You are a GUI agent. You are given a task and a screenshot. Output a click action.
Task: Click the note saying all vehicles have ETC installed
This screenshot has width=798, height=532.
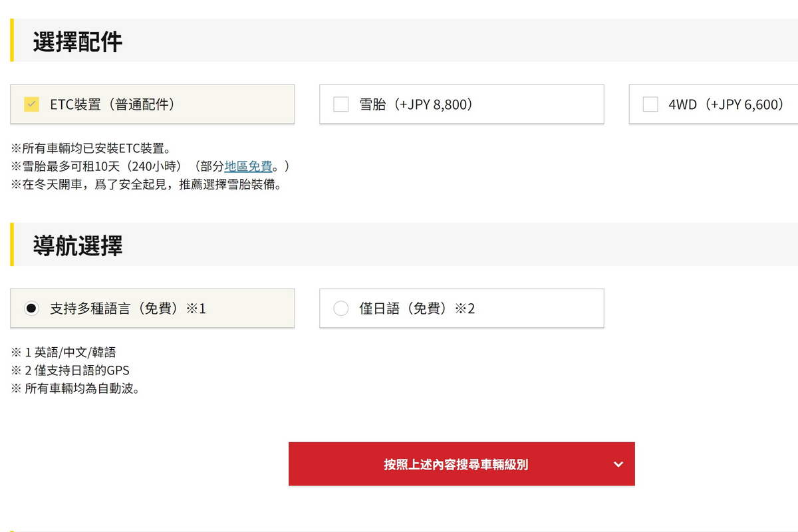pyautogui.click(x=91, y=148)
